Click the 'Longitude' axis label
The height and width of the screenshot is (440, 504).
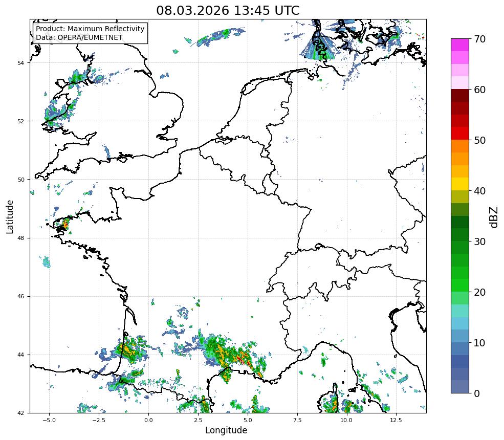[x=226, y=430]
